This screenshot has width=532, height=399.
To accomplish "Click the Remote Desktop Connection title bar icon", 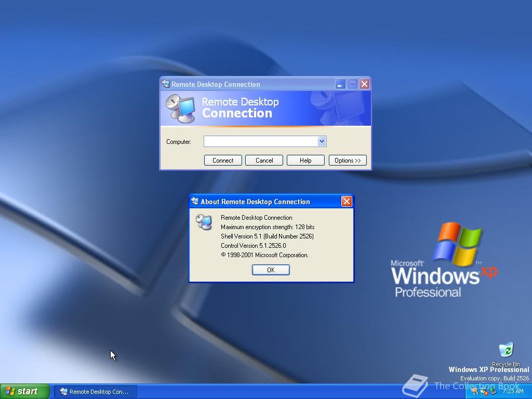I will click(x=166, y=84).
